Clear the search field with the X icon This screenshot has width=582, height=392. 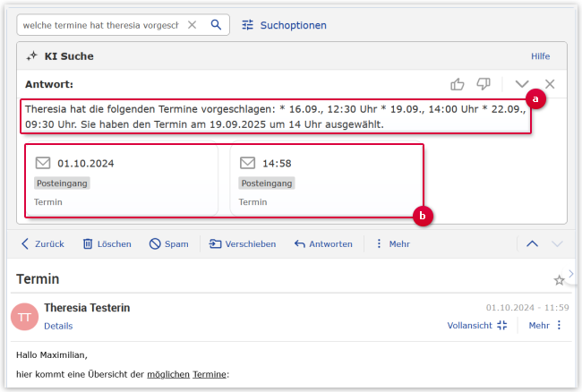point(192,25)
